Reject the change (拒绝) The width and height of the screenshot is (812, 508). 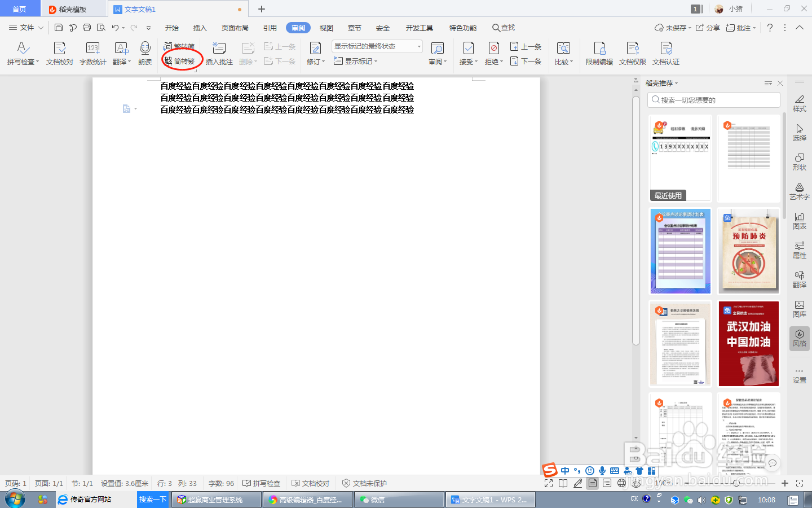coord(493,54)
